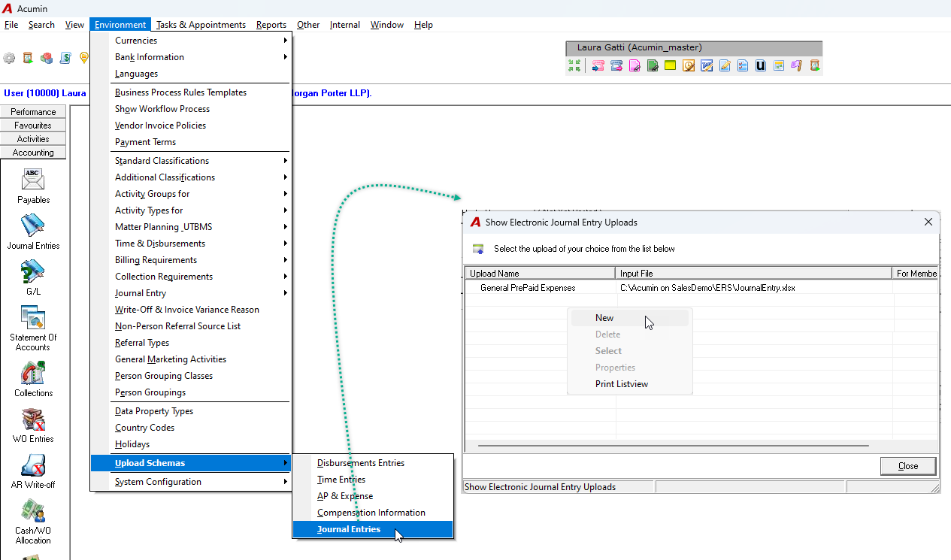The image size is (951, 560).
Task: Open Cash/WO Allocation in the sidebar
Action: tap(33, 522)
